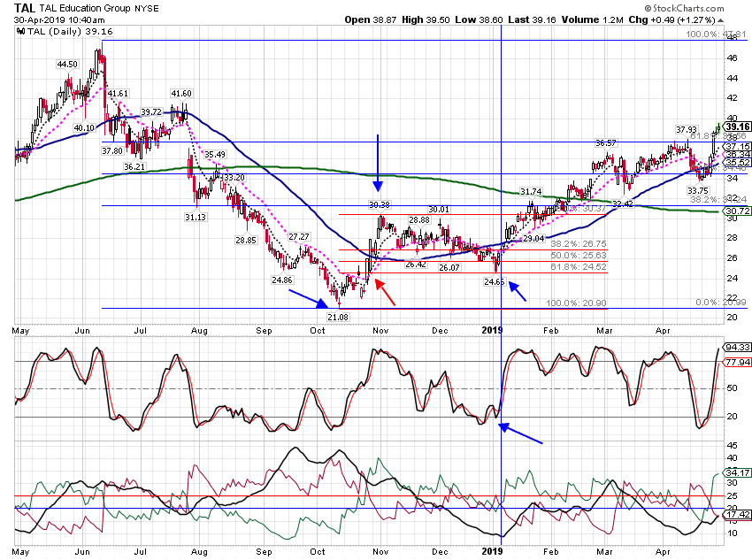Click the Low 38.60 quote

coord(479,20)
